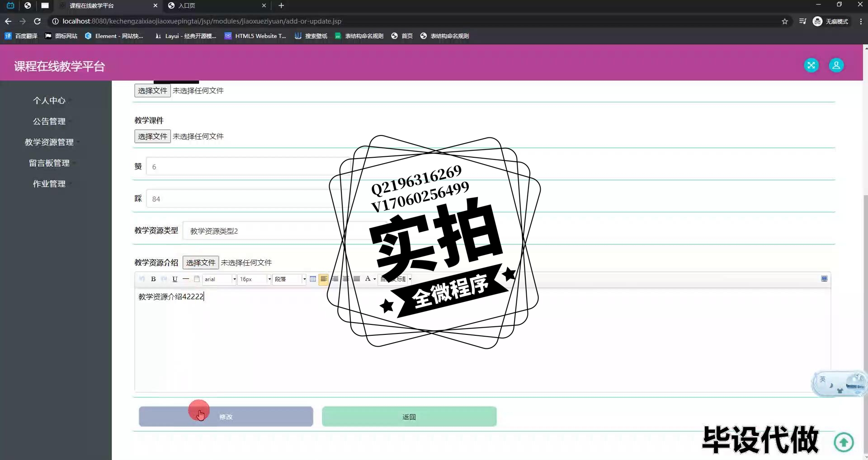Bookmark this page with star icon
This screenshot has width=868, height=460.
[x=785, y=21]
